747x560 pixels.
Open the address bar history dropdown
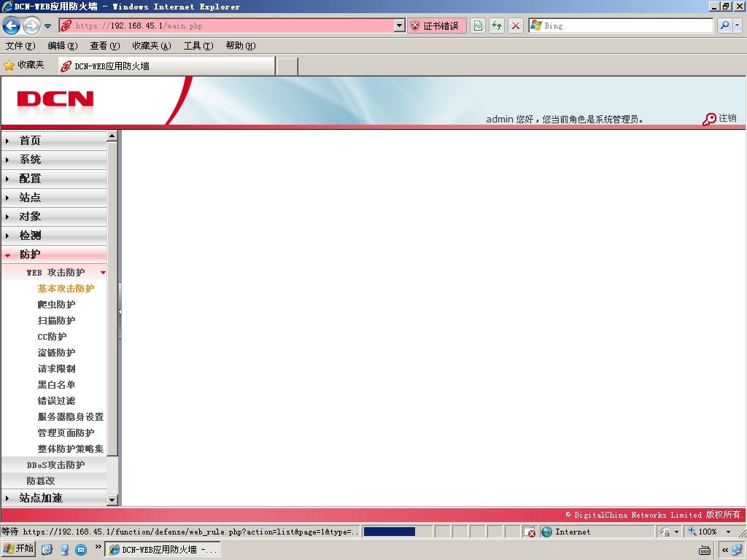pyautogui.click(x=400, y=26)
